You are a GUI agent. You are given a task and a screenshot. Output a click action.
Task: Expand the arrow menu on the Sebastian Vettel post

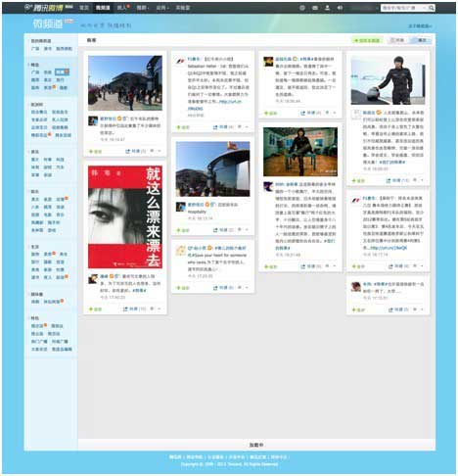click(247, 126)
